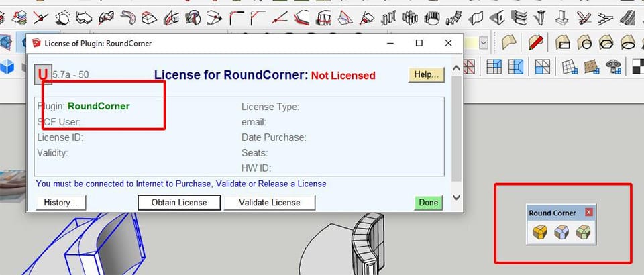Click the crossed red beams icon
Viewport: 644px width, 275px height.
pyautogui.click(x=583, y=18)
